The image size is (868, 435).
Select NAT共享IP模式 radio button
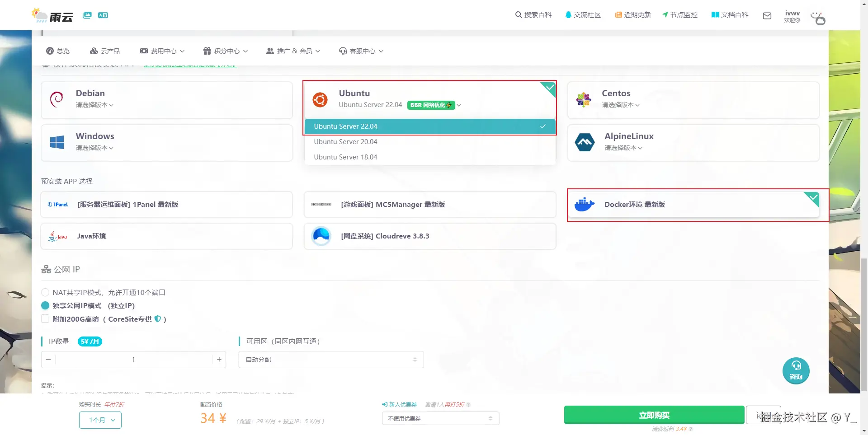coord(45,292)
